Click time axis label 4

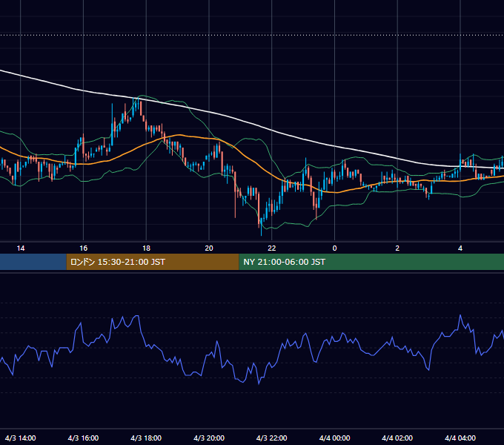click(x=460, y=248)
